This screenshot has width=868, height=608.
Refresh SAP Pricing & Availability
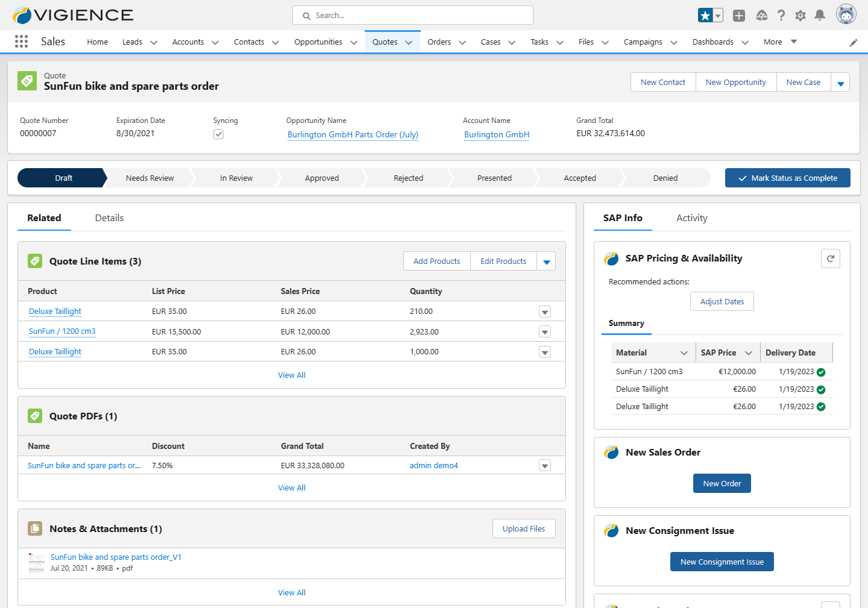click(x=831, y=259)
